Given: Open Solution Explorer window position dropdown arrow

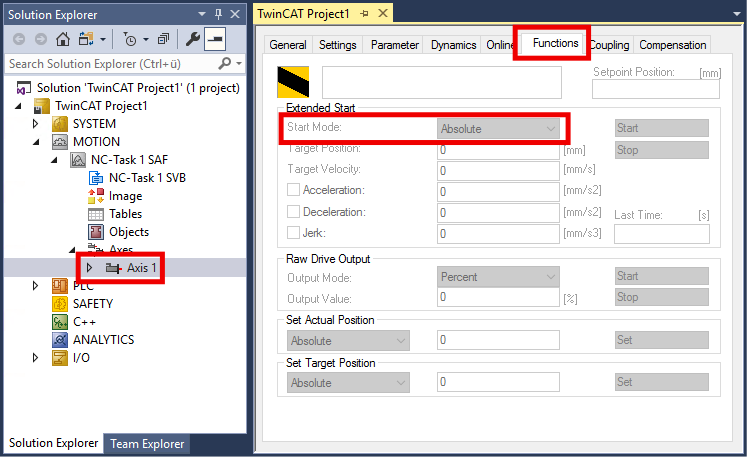Looking at the screenshot, I should point(202,14).
